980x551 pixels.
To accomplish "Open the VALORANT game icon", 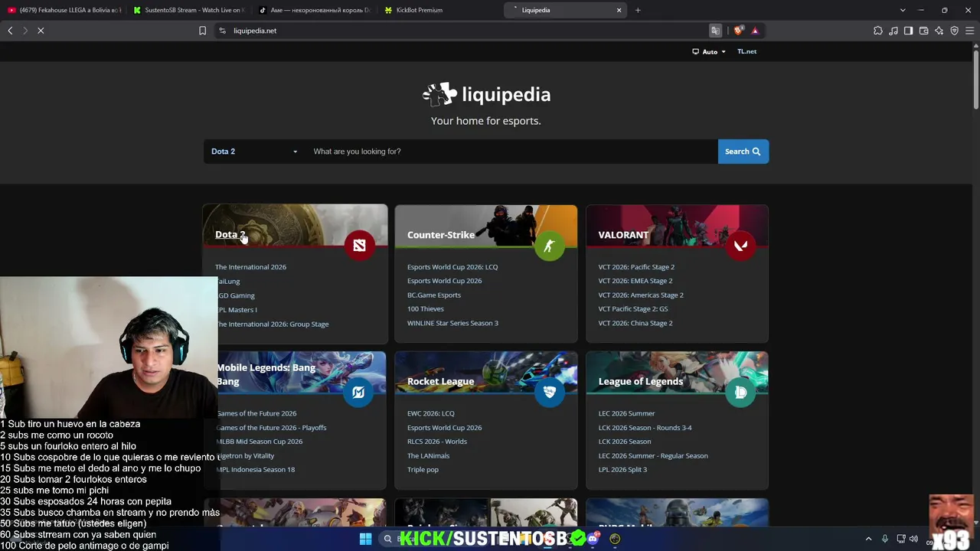I will tap(740, 245).
